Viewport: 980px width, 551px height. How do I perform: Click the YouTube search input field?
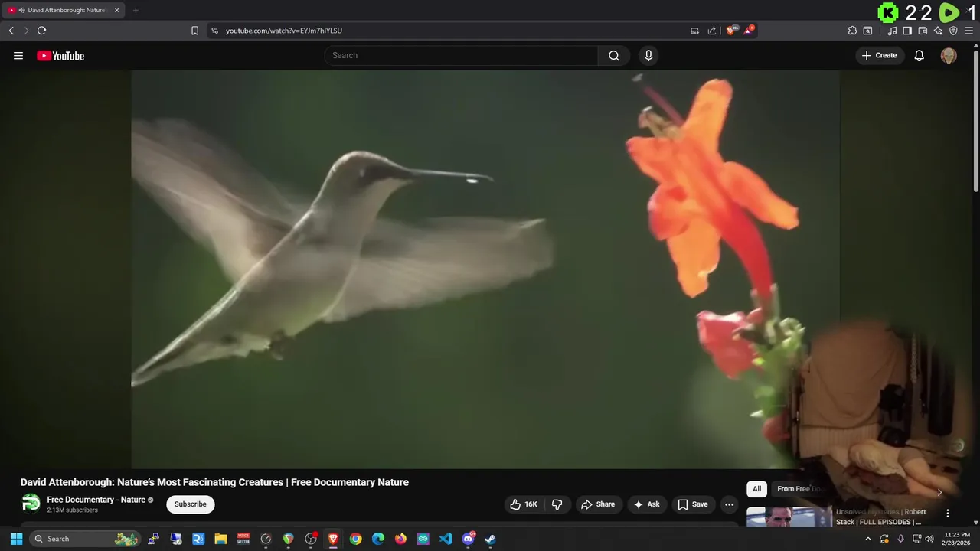(x=461, y=55)
